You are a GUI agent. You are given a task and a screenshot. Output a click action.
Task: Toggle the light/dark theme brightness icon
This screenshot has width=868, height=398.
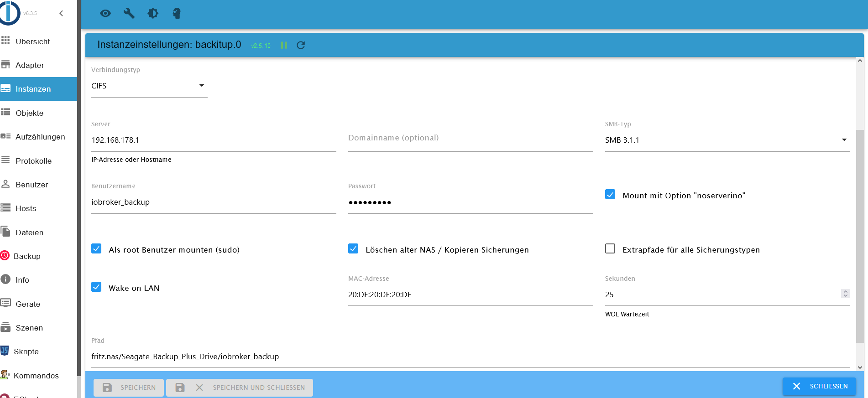tap(153, 13)
